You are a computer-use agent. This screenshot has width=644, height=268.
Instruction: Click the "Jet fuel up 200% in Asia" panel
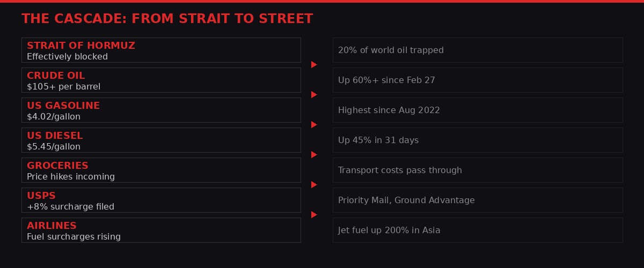point(477,230)
